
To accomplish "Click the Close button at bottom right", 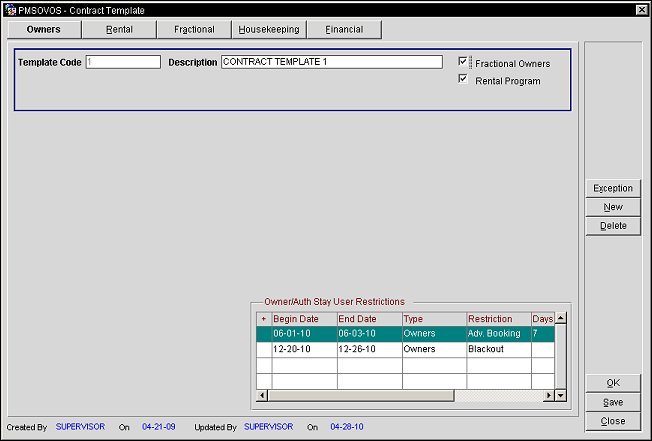I will point(613,421).
